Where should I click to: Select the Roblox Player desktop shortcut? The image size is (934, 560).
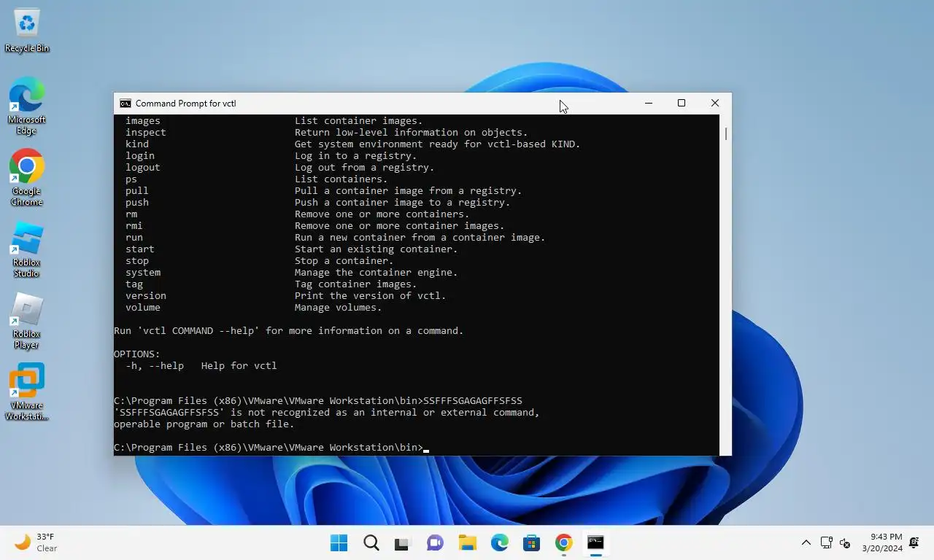(26, 321)
